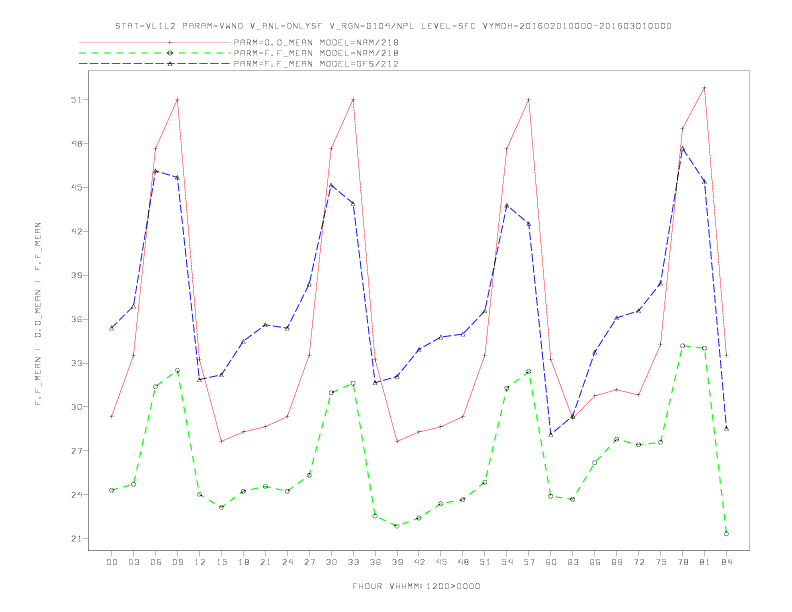The height and width of the screenshot is (612, 792).
Task: Click x-axis tick label 69
Action: coord(617,562)
